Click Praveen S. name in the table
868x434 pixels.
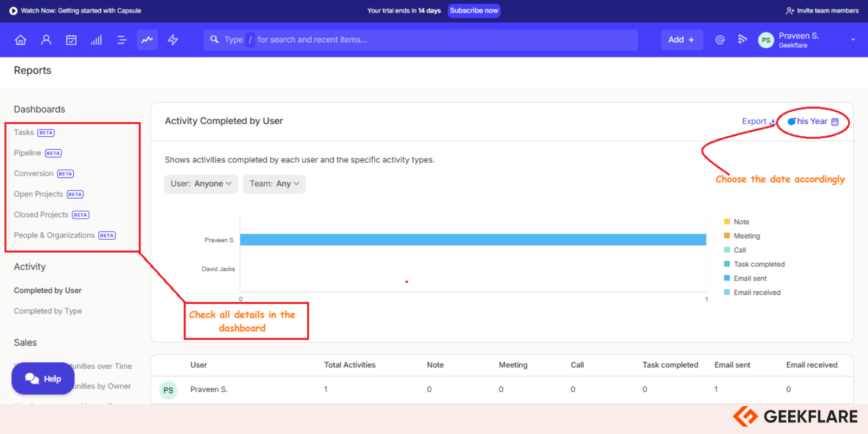pyautogui.click(x=209, y=390)
